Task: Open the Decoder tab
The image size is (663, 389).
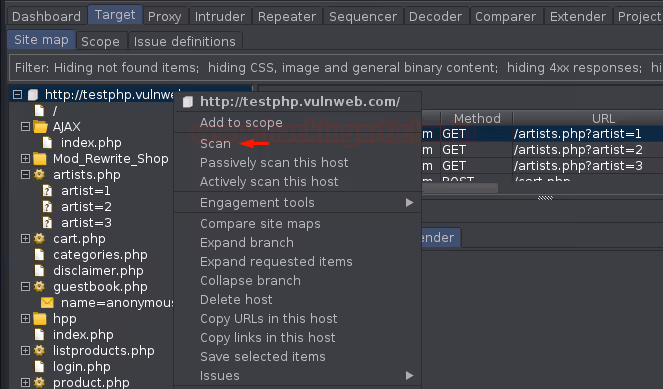Action: click(436, 16)
